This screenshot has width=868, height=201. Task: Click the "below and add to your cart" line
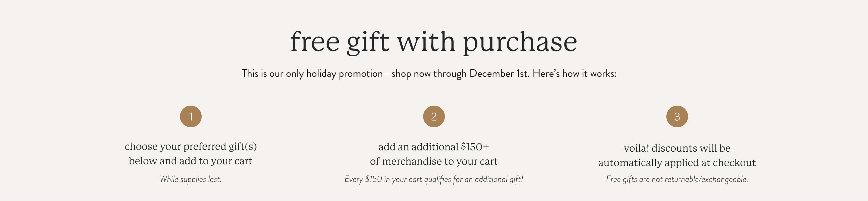click(x=191, y=161)
